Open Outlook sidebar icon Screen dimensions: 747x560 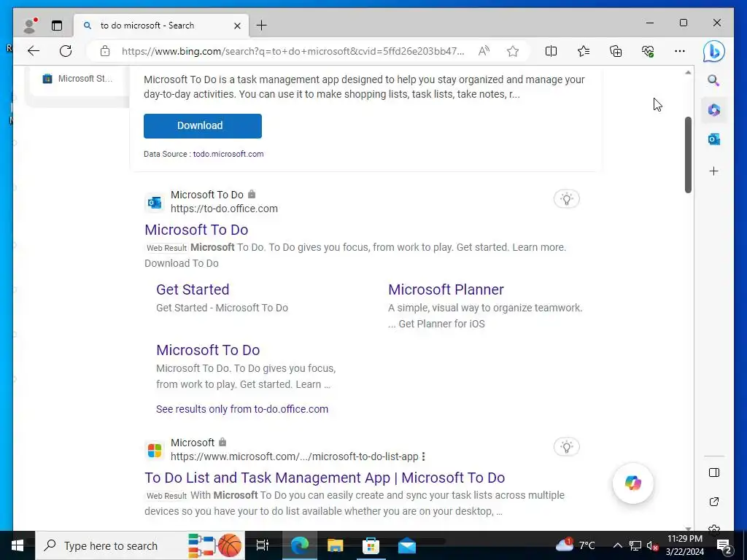[713, 139]
